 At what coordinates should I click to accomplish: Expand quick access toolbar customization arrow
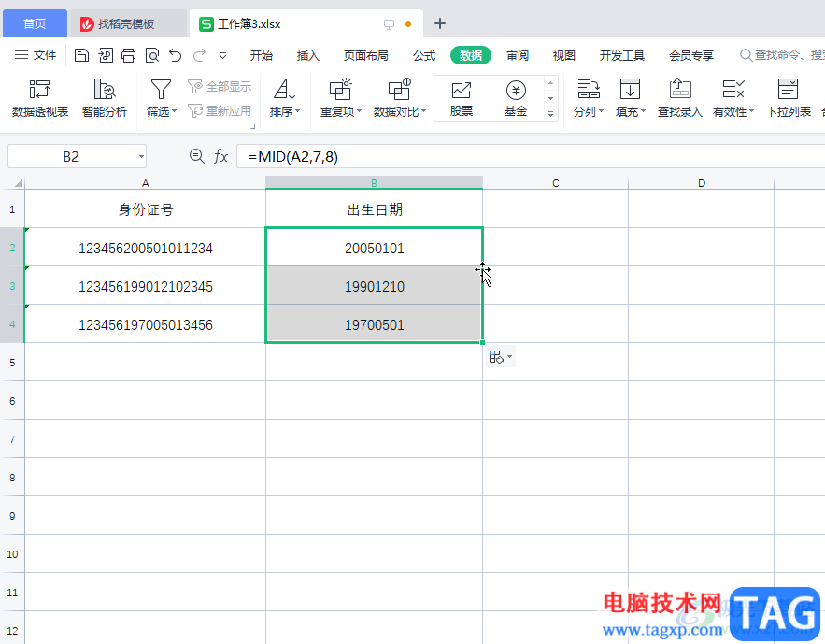point(222,55)
